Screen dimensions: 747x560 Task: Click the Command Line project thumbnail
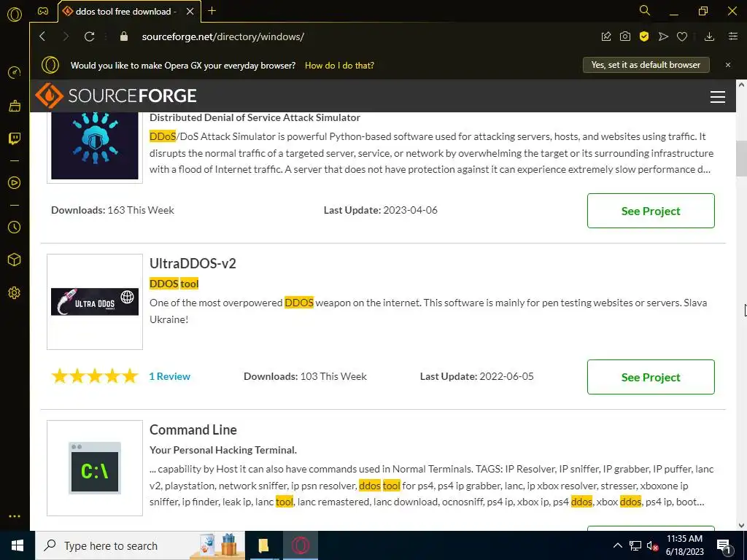tap(95, 468)
